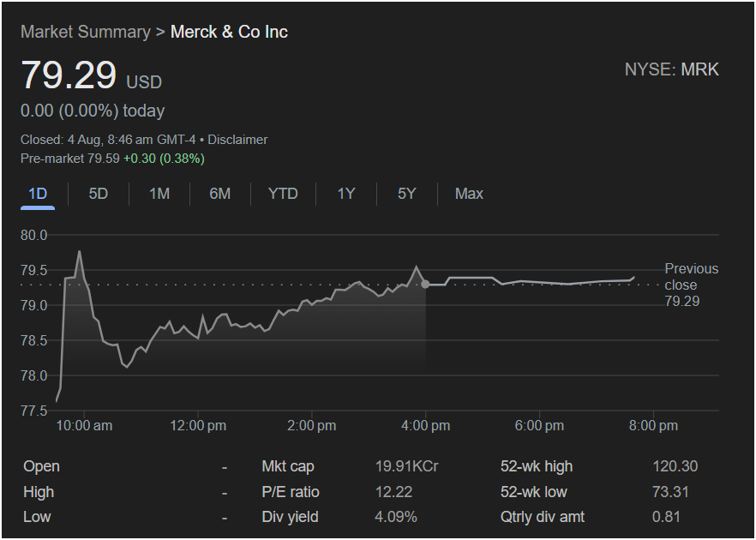
Task: Click the Mkt cap value 19.91KCr
Action: (x=406, y=466)
